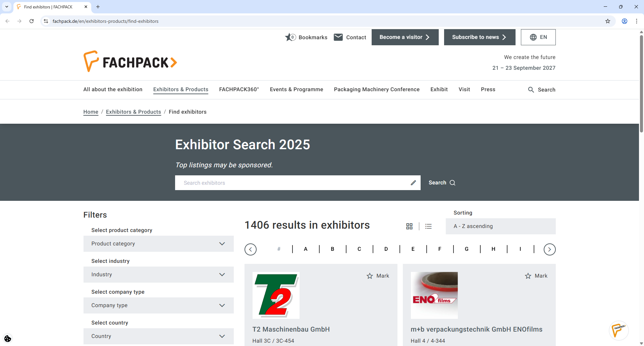Click the Search magnifier in the navigation bar
Image resolution: width=644 pixels, height=346 pixels.
pos(531,90)
